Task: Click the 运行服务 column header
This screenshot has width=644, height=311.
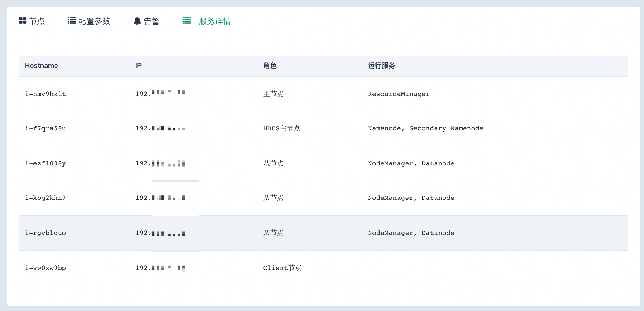Action: pyautogui.click(x=382, y=66)
